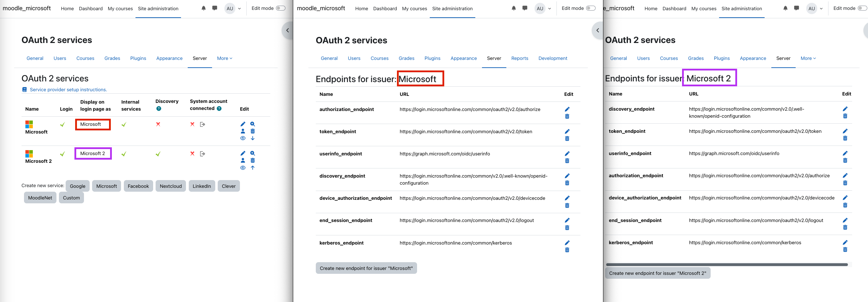Open user field mappings for Microsoft row
The width and height of the screenshot is (868, 302).
[x=243, y=131]
